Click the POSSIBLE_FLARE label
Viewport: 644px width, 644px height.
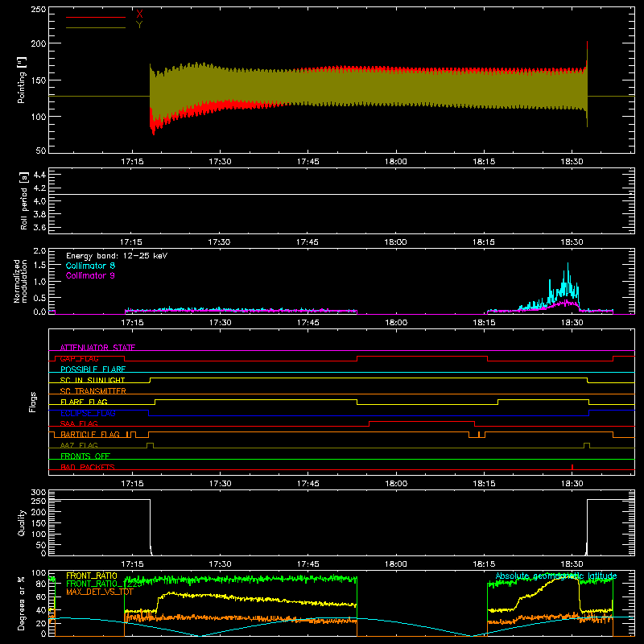93,369
